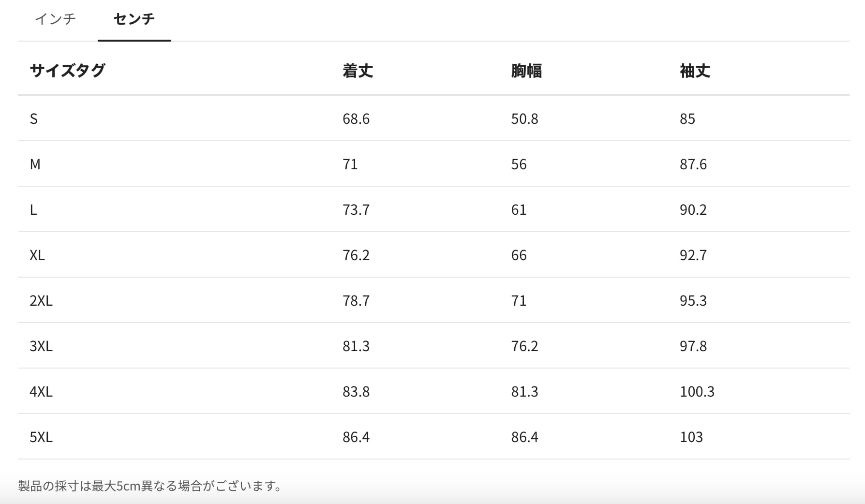The width and height of the screenshot is (865, 504).
Task: Click the 袖丈 column header
Action: click(695, 71)
